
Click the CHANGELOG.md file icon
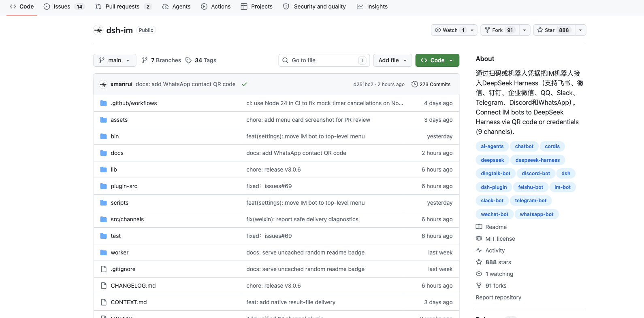click(103, 286)
